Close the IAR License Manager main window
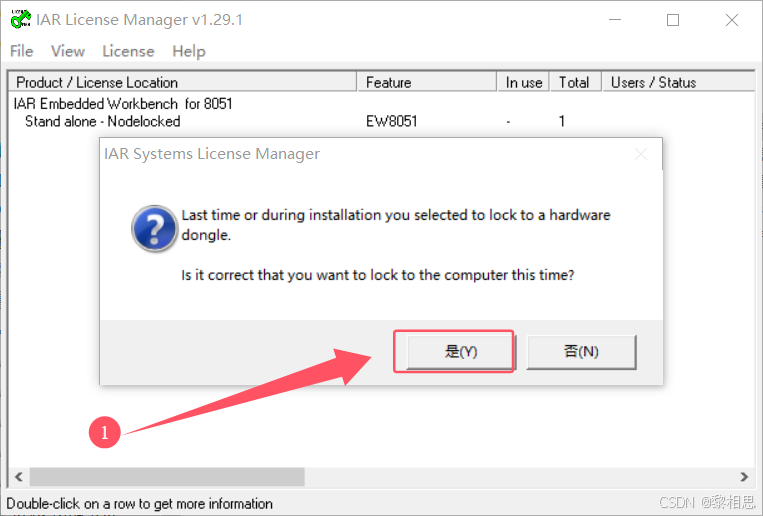Viewport: 763px width, 516px height. [731, 20]
